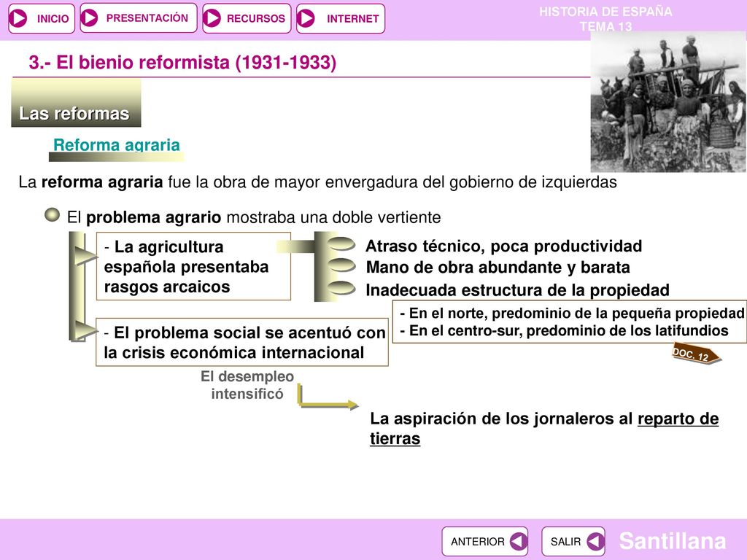Open the DOC. 12 arrow tag
The width and height of the screenshot is (747, 560).
pyautogui.click(x=696, y=354)
